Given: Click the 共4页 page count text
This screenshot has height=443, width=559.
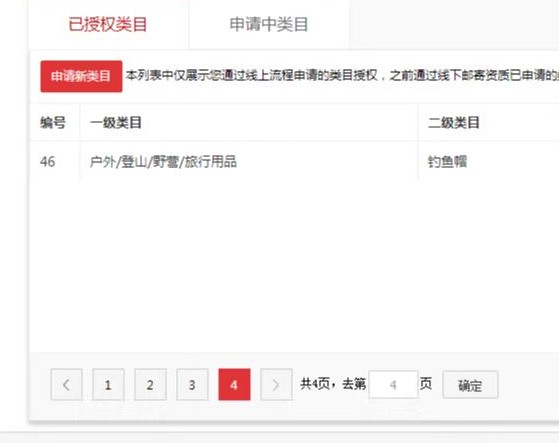Looking at the screenshot, I should [x=315, y=384].
